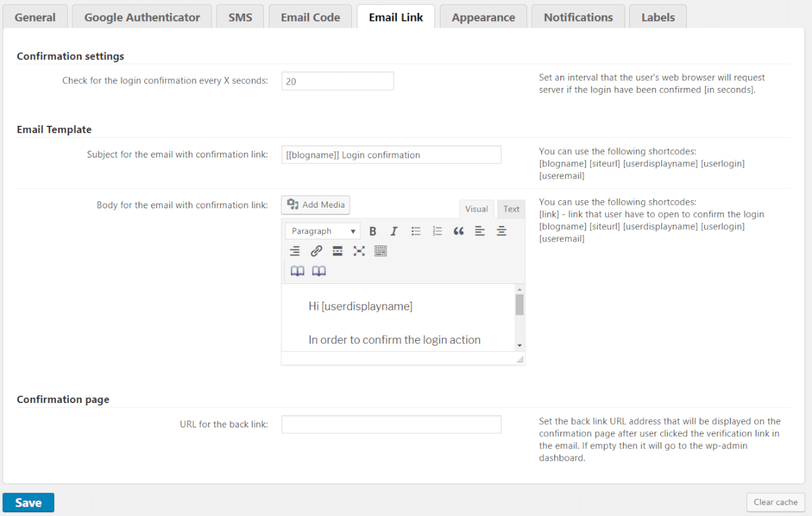The width and height of the screenshot is (812, 516).
Task: Click the Add Media button
Action: (x=315, y=205)
